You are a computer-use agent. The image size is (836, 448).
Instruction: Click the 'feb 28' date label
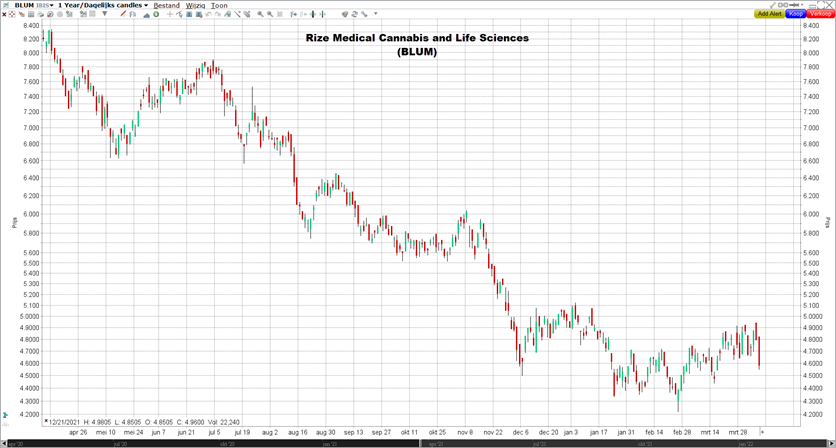tap(682, 432)
